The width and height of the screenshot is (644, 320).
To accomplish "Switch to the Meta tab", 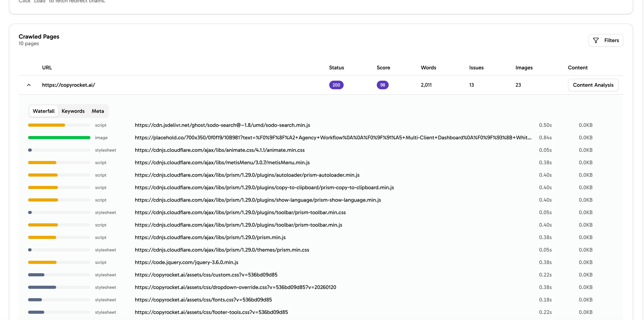I will pyautogui.click(x=97, y=111).
